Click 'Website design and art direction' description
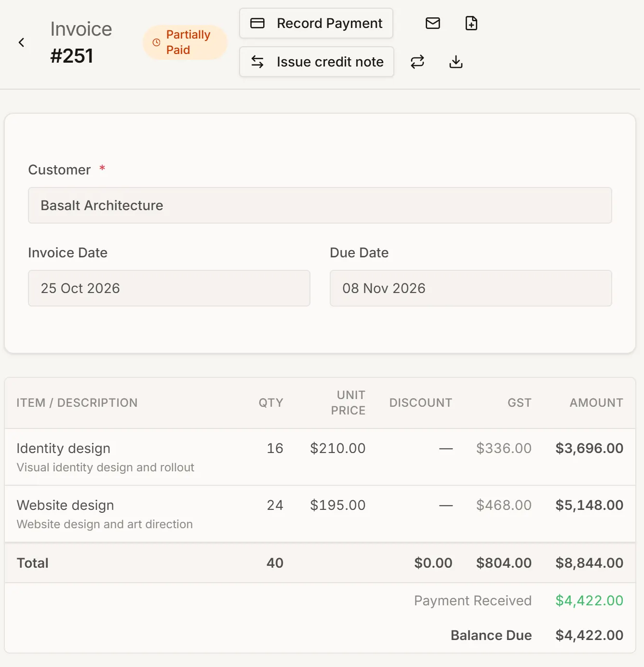The height and width of the screenshot is (667, 644). click(105, 524)
